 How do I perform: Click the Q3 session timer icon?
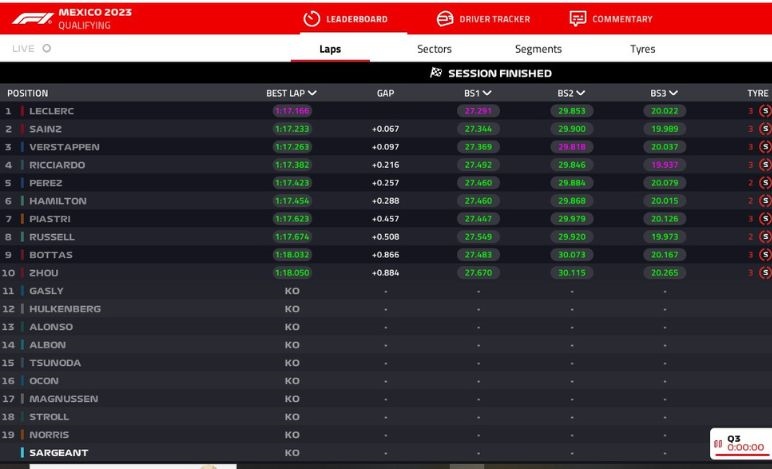(x=717, y=443)
